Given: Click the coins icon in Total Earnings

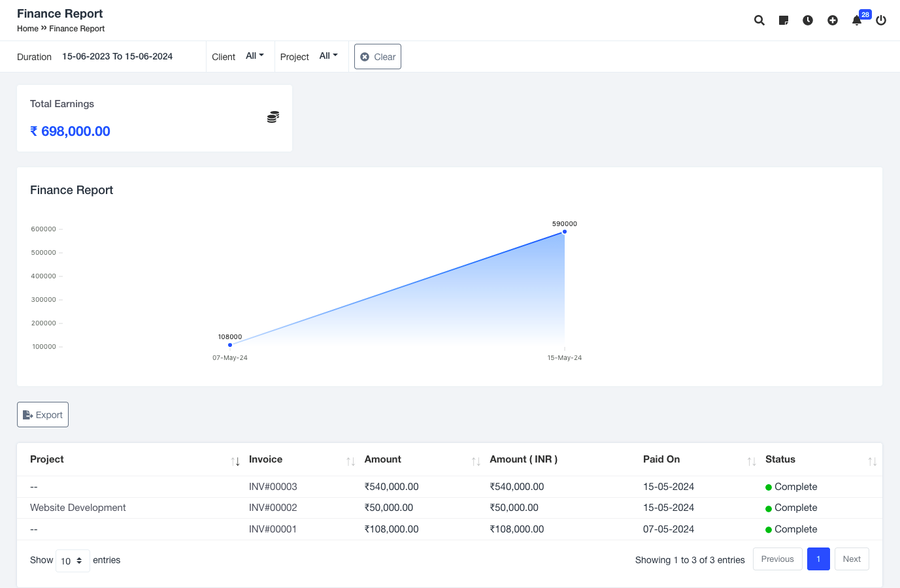Looking at the screenshot, I should (273, 117).
